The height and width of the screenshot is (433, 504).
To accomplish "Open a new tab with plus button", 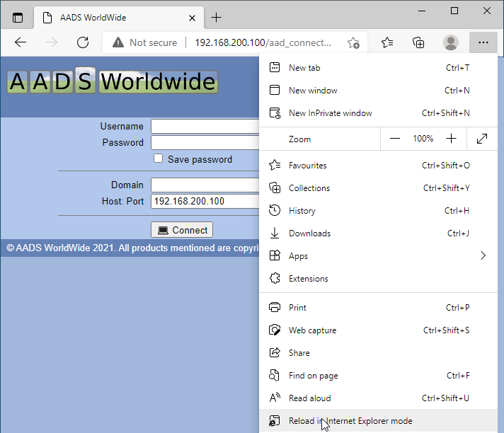I will (x=217, y=18).
